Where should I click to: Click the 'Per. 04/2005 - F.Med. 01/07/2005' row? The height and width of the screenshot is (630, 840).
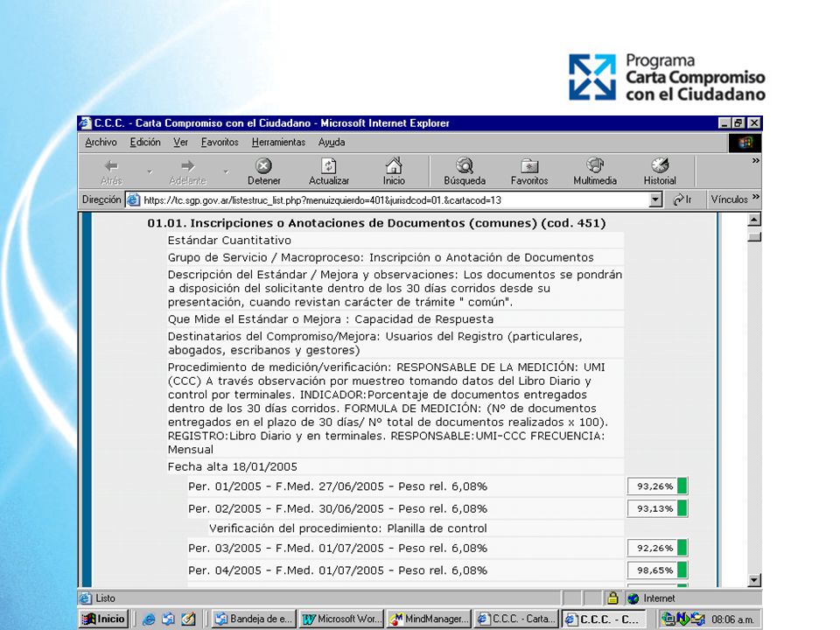tap(405, 570)
